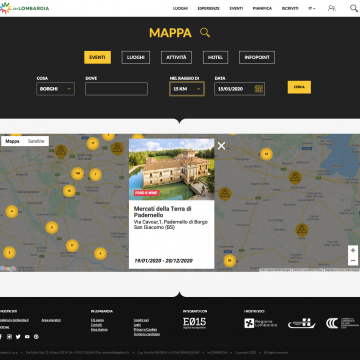Select the INFOPOINT map filter tab

(x=257, y=57)
